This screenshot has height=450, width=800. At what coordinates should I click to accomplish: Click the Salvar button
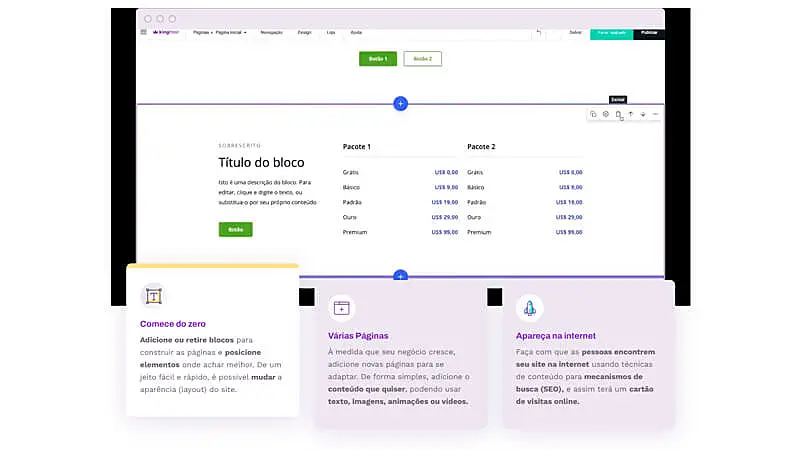576,32
